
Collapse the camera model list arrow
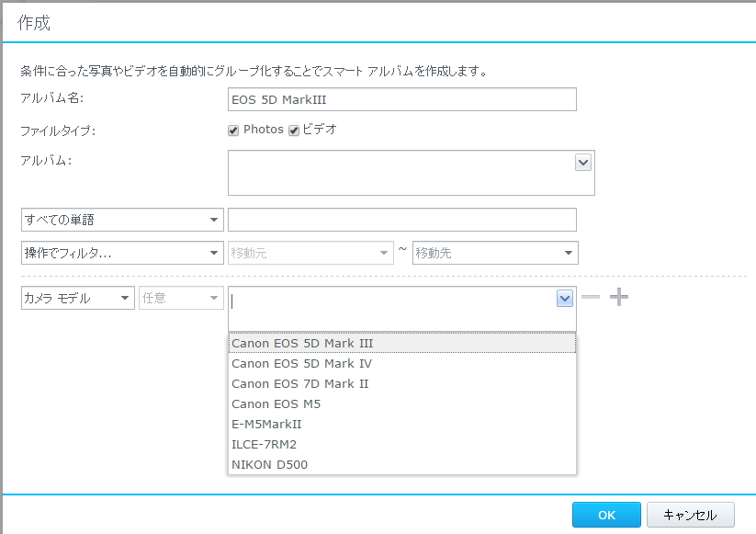click(x=564, y=298)
